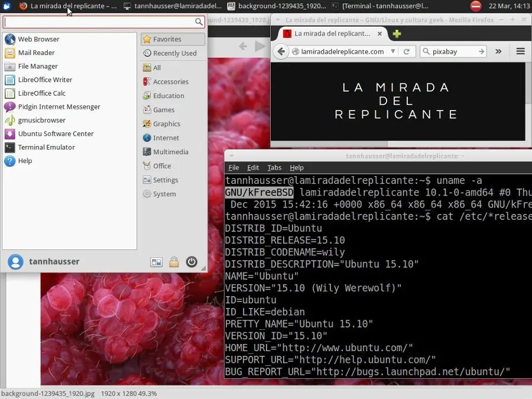Open a new Firefox tab with plus
Viewport: 532px width, 399px height.
(397, 34)
